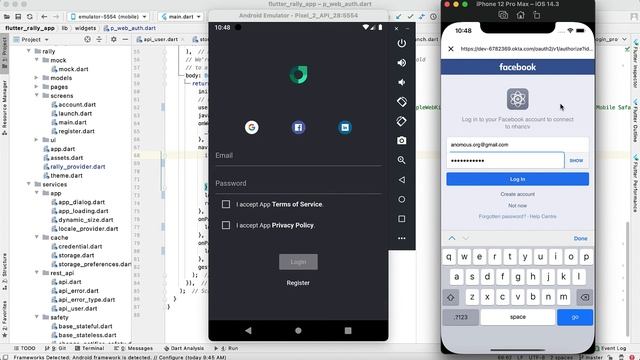Check I accept App Privacy Policy
640x360 pixels.
click(x=226, y=225)
